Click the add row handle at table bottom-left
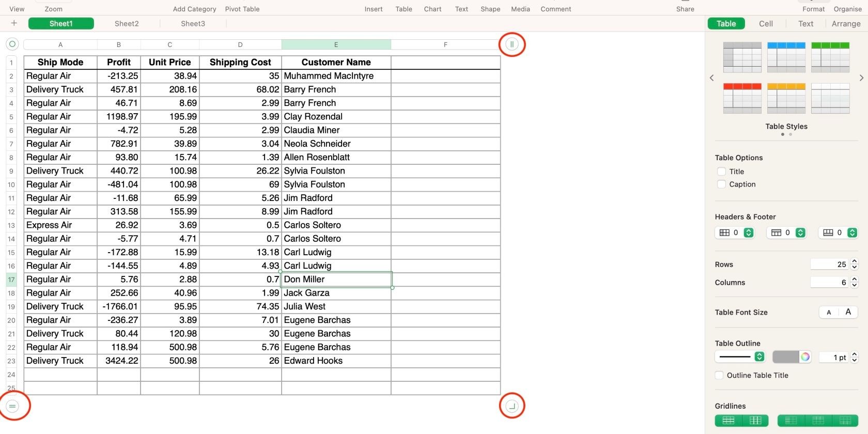Screen dimensions: 868x434 13,406
